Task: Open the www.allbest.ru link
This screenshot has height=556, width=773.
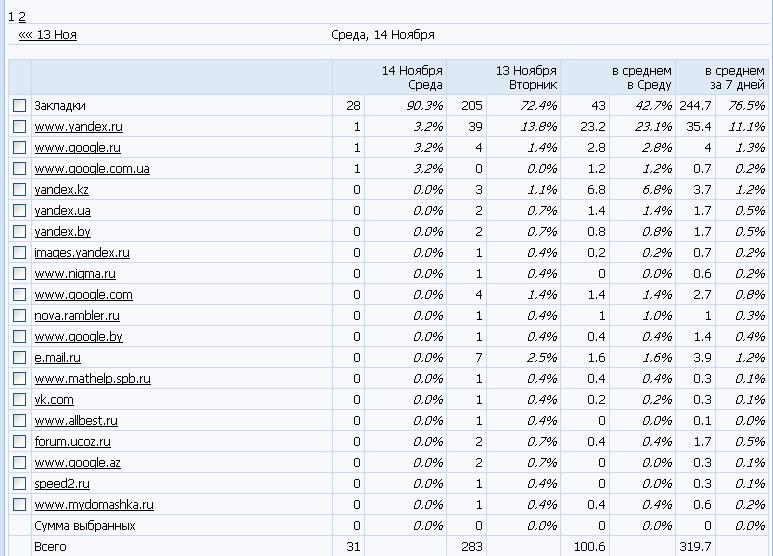Action: pyautogui.click(x=76, y=421)
